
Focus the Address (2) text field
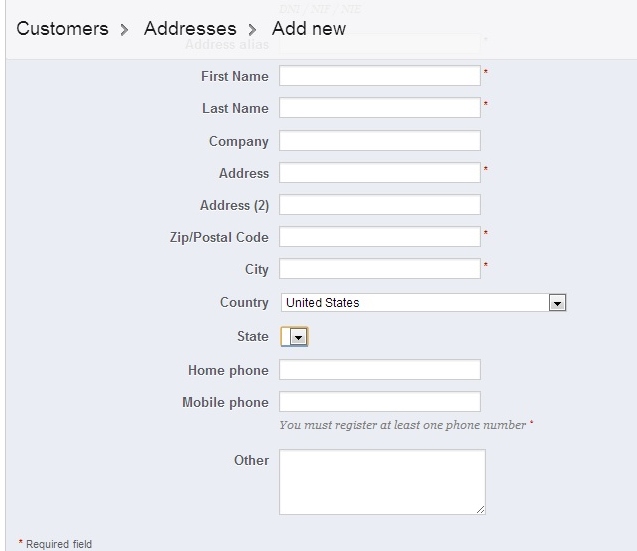tap(380, 205)
